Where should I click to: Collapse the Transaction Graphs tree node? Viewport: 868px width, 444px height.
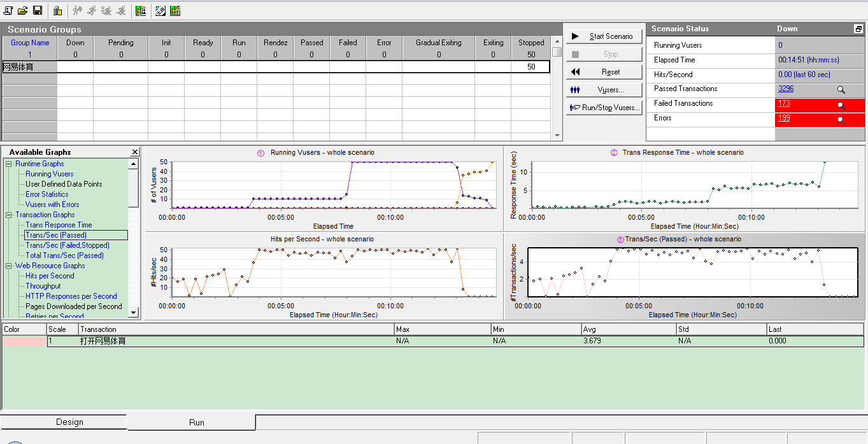coord(10,215)
